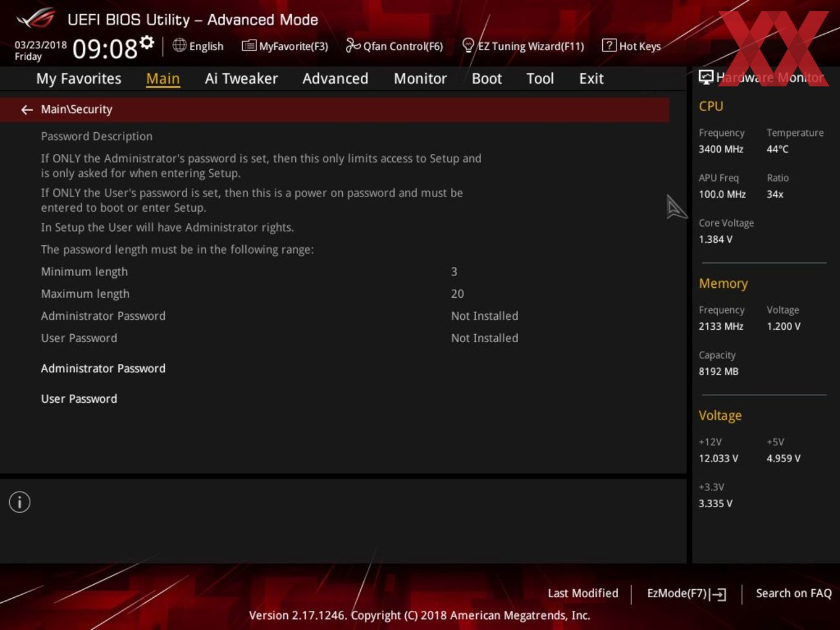Go to the Monitor tab
Screen dimensions: 840x630
(420, 78)
